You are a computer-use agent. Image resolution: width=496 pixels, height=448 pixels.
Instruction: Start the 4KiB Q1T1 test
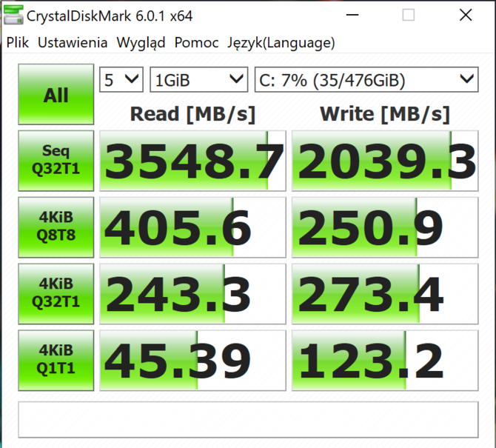click(x=56, y=361)
